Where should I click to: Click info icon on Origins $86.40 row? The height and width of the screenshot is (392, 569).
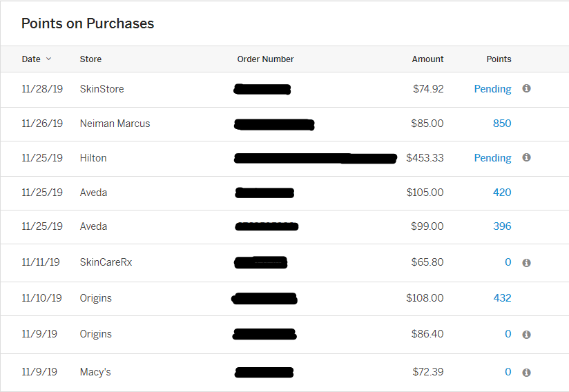pyautogui.click(x=526, y=335)
